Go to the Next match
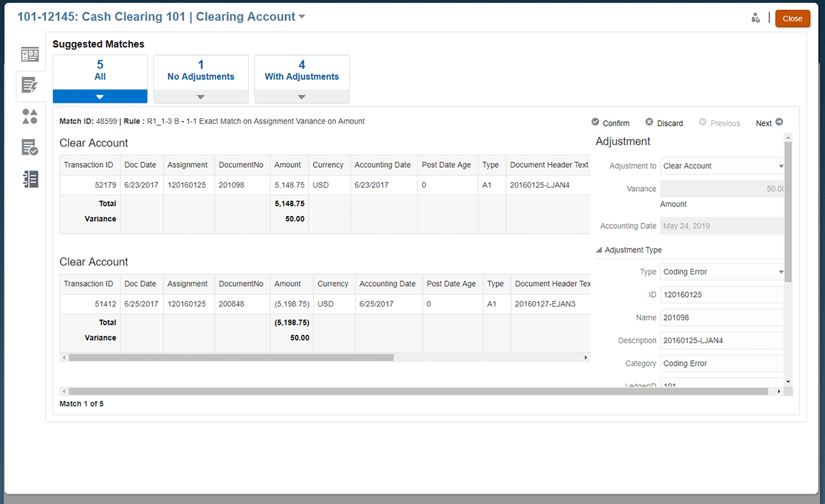This screenshot has height=504, width=825. click(769, 123)
